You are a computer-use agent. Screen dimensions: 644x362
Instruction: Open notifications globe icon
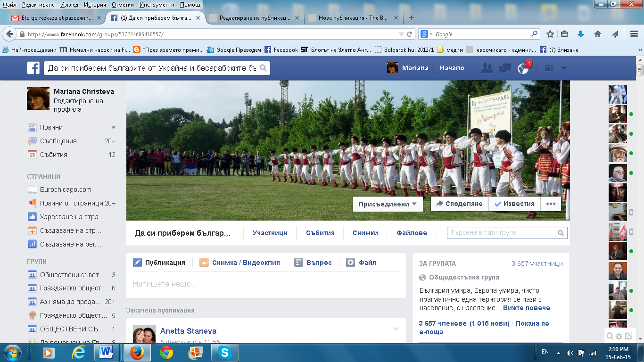point(523,68)
